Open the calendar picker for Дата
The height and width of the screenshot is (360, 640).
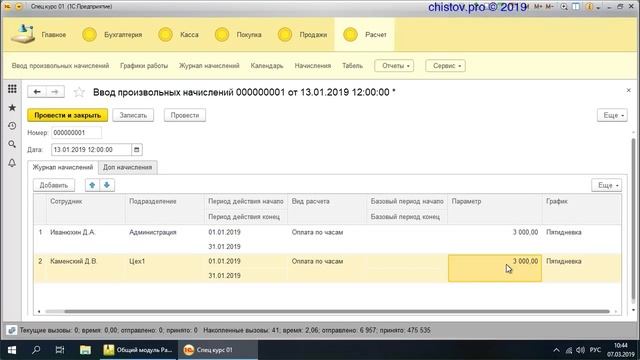137,150
